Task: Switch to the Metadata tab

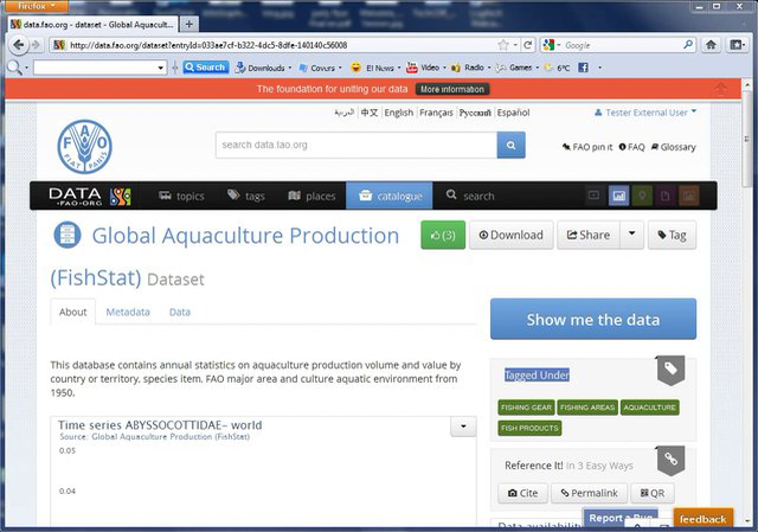Action: 128,312
